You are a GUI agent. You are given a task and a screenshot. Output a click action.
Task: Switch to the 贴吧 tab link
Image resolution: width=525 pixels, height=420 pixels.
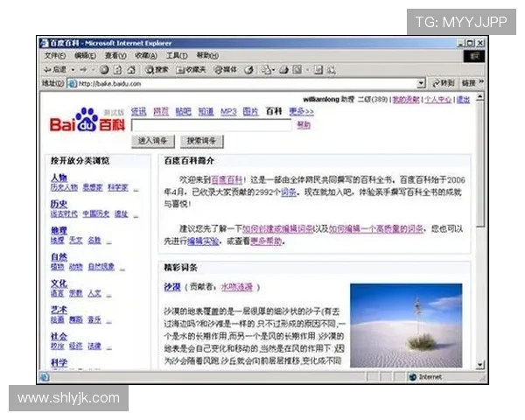tap(184, 111)
